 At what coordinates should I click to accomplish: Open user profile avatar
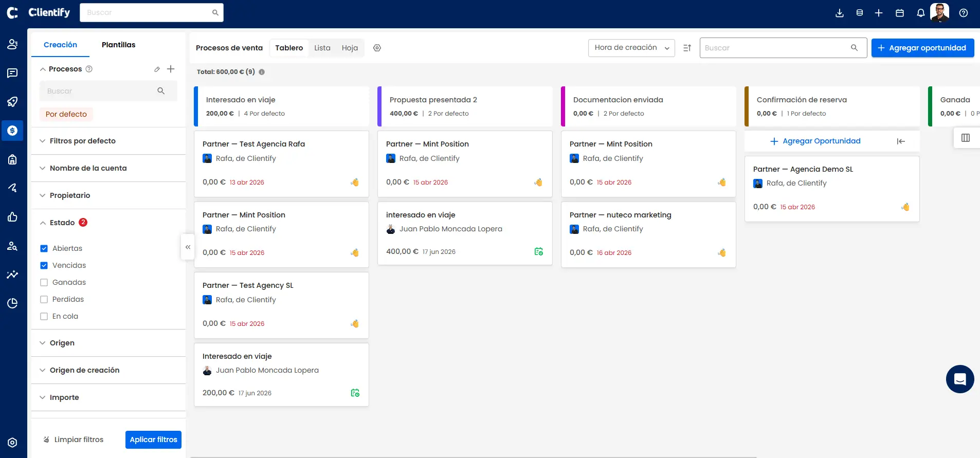click(x=940, y=13)
